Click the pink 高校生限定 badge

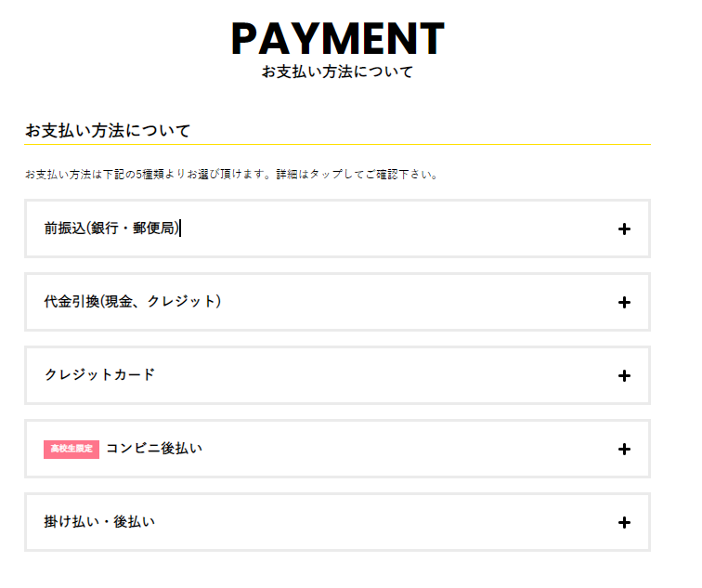71,450
